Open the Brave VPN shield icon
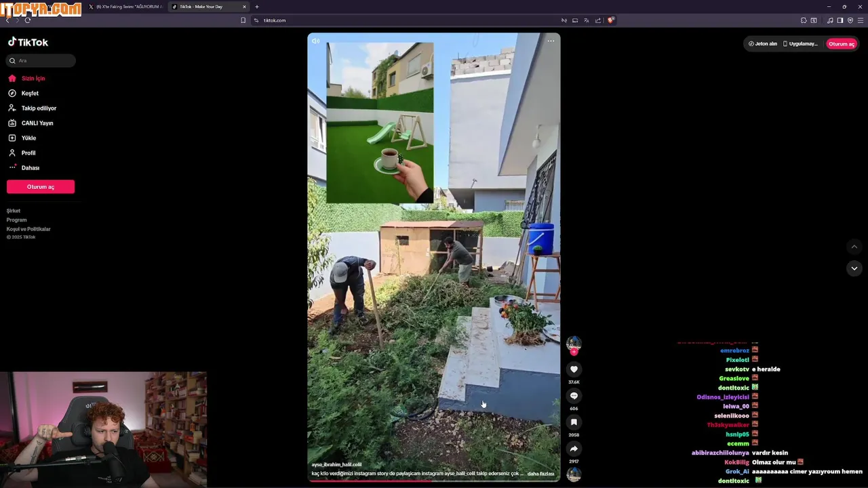The width and height of the screenshot is (868, 488). [850, 20]
